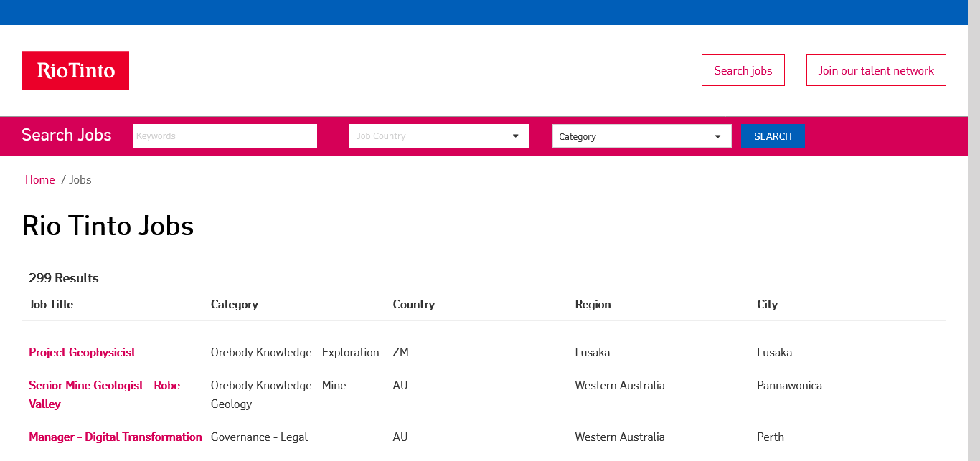Image resolution: width=980 pixels, height=461 pixels.
Task: View Manager - Digital Transformation job
Action: [x=115, y=437]
